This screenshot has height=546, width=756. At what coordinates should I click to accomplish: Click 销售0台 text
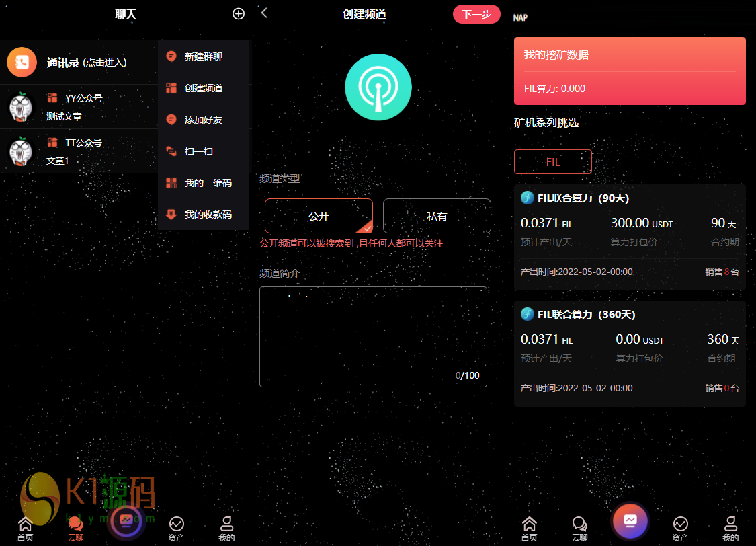click(722, 388)
